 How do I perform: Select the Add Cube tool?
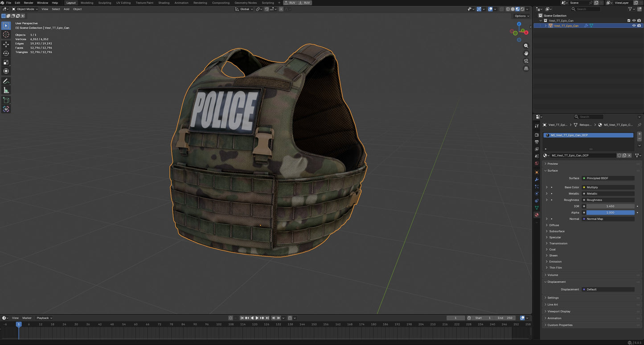click(6, 100)
